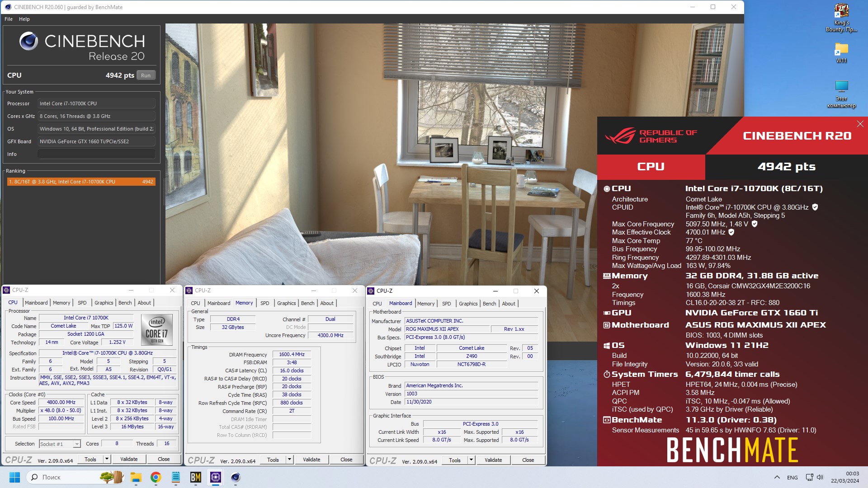Screen dimensions: 868x488
Task: Click Close in the Memory tab window
Action: (346, 460)
